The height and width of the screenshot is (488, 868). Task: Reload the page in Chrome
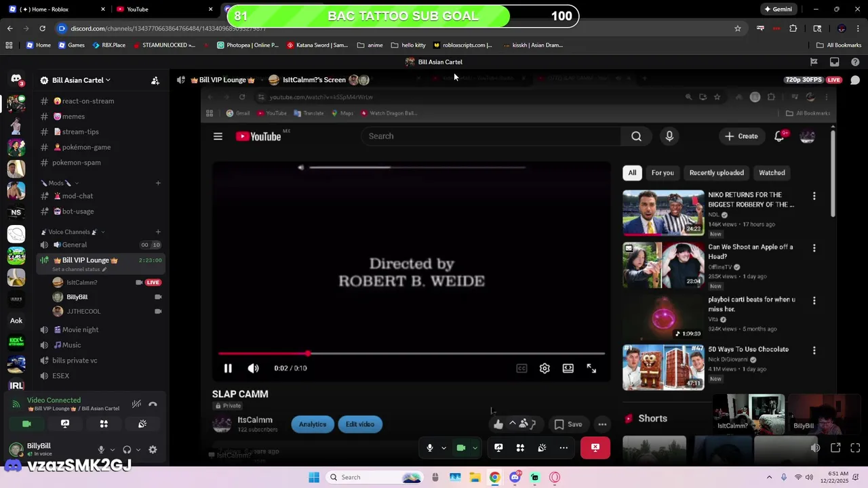tap(42, 28)
